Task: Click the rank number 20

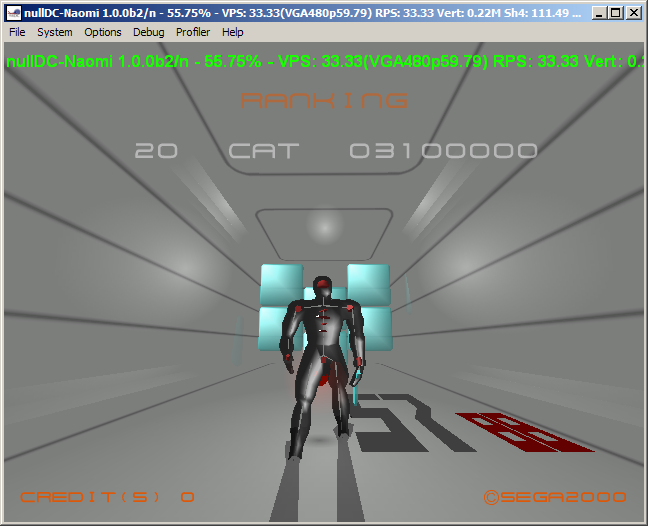Action: pyautogui.click(x=156, y=151)
